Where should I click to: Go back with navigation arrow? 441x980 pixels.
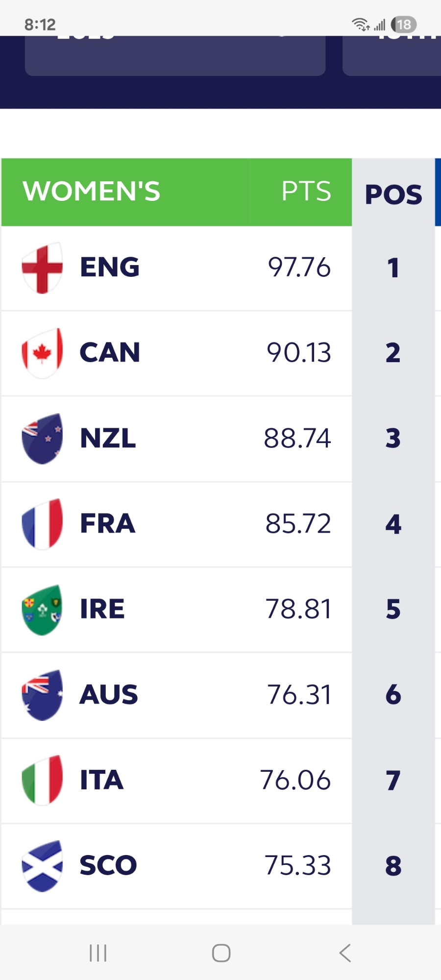pyautogui.click(x=345, y=953)
